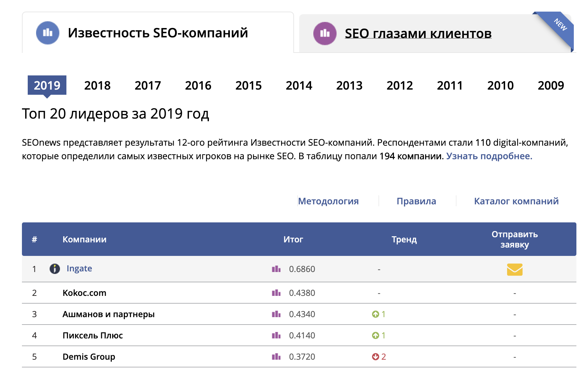The image size is (588, 370).
Task: Click the Тренд column header
Action: [x=404, y=239]
